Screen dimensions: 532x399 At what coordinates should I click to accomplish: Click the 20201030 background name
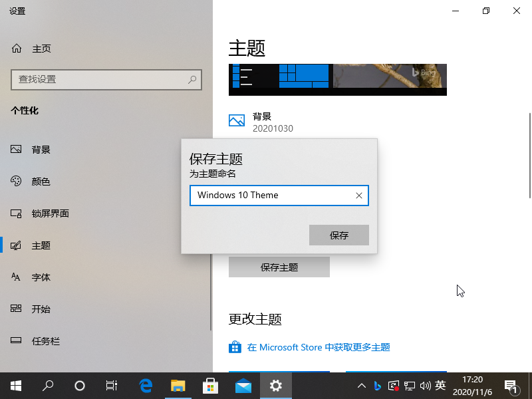click(x=273, y=128)
